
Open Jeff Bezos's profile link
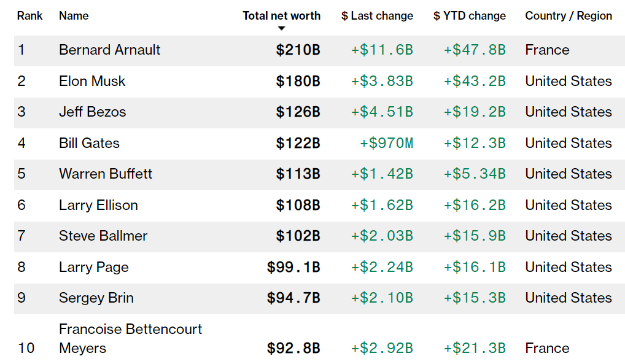pos(93,112)
